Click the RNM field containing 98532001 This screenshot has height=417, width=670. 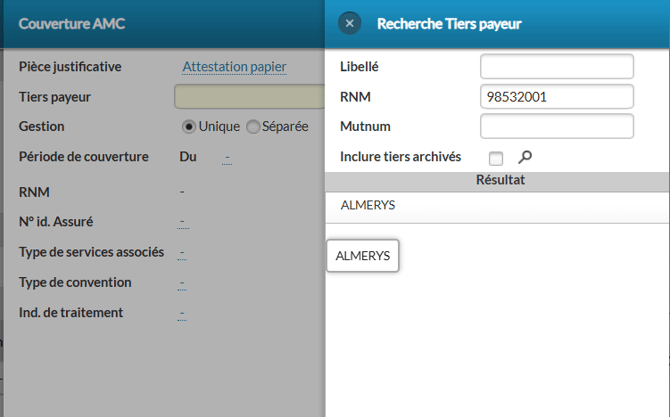coord(557,97)
